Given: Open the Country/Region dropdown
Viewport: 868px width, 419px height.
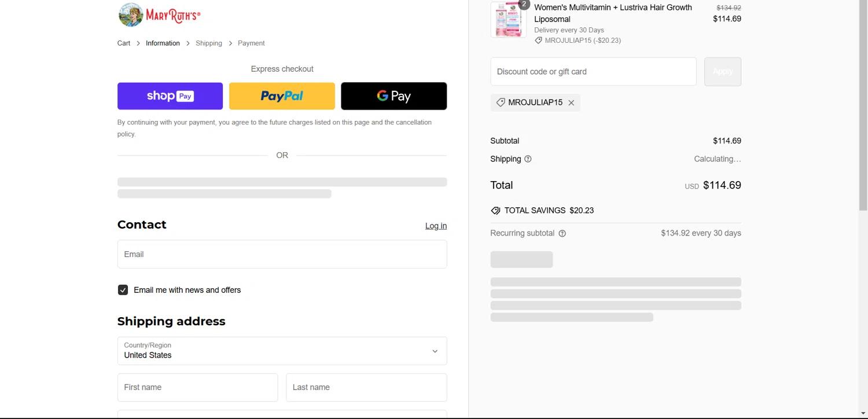Looking at the screenshot, I should 282,351.
